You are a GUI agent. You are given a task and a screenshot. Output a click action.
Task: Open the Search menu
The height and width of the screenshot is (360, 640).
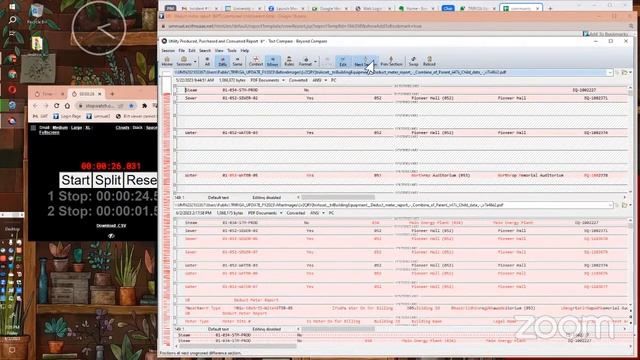[205, 51]
